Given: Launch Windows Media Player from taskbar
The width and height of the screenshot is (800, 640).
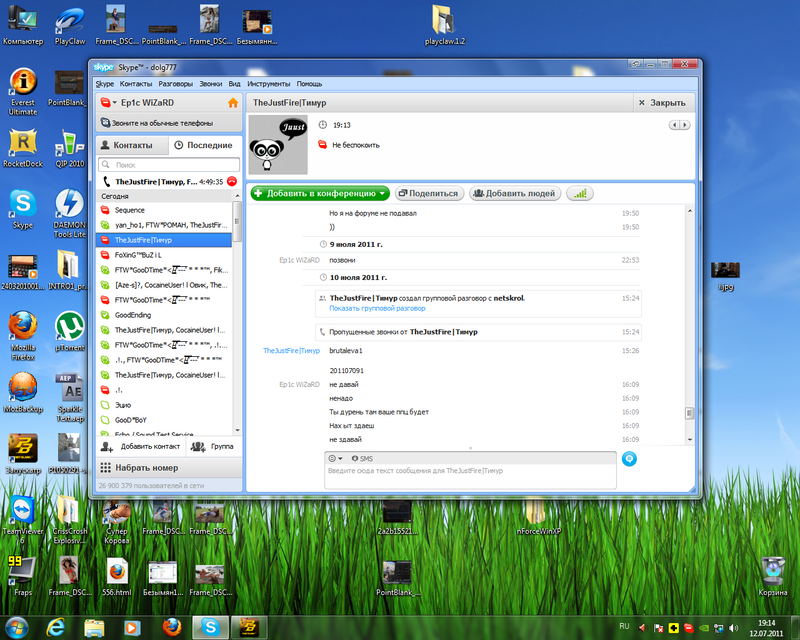Looking at the screenshot, I should [x=132, y=627].
